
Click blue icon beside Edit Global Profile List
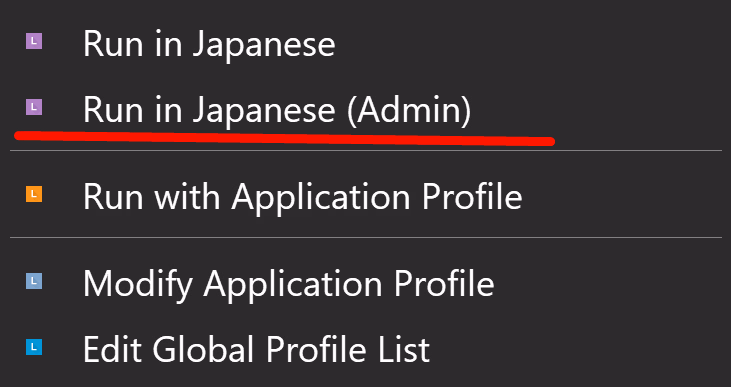tap(34, 347)
